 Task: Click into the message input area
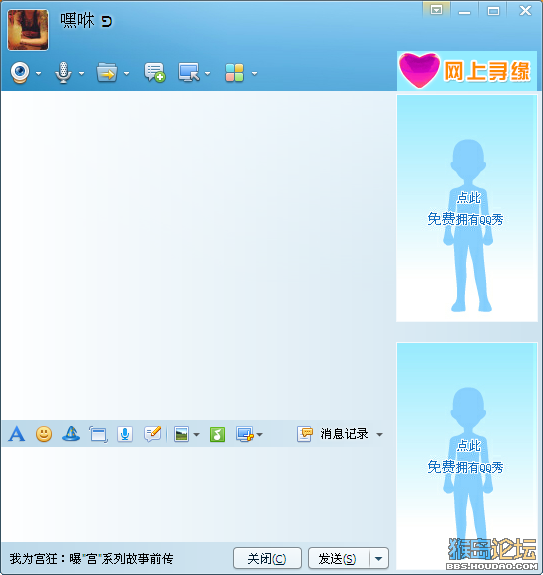[198, 494]
